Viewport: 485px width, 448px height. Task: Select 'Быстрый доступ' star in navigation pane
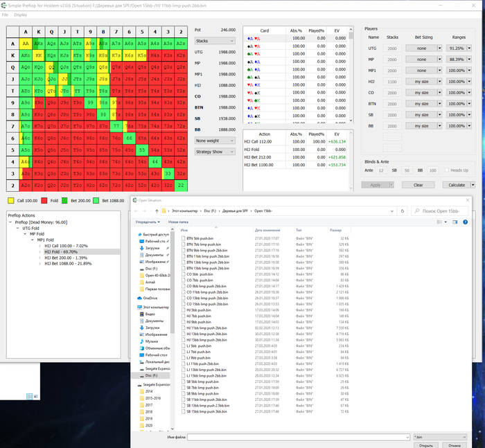(140, 235)
